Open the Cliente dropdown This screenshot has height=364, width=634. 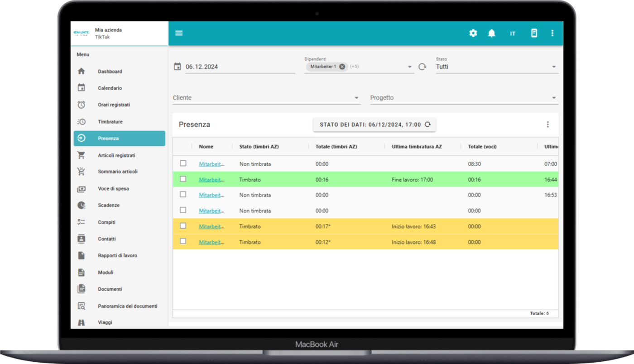[x=266, y=98]
